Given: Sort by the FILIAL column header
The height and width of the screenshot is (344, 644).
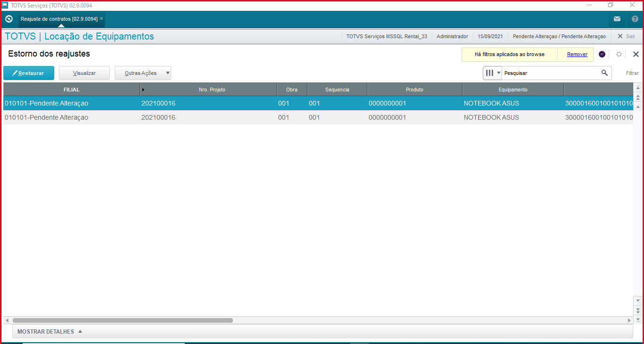Looking at the screenshot, I should (x=72, y=90).
